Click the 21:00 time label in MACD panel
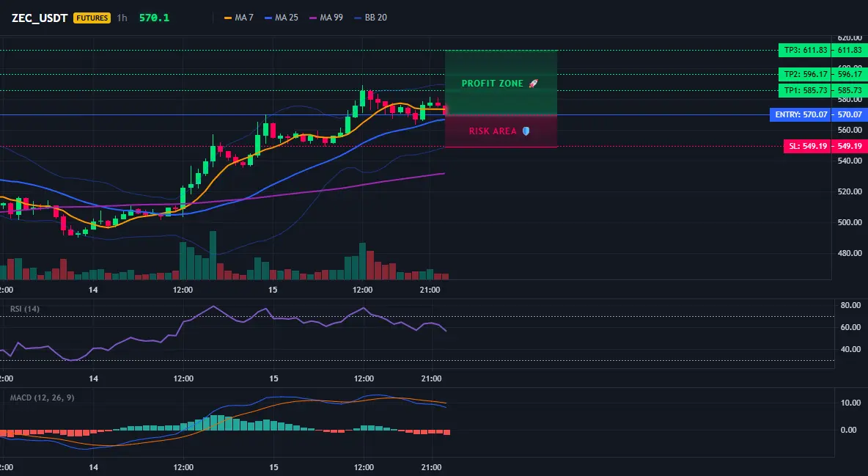 430,467
